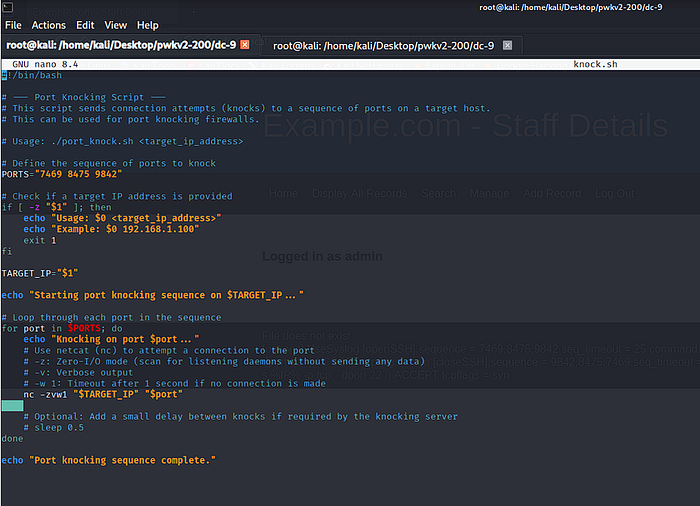Close the first terminal tab with red X
Screen dimensions: 700x506
[x=245, y=45]
